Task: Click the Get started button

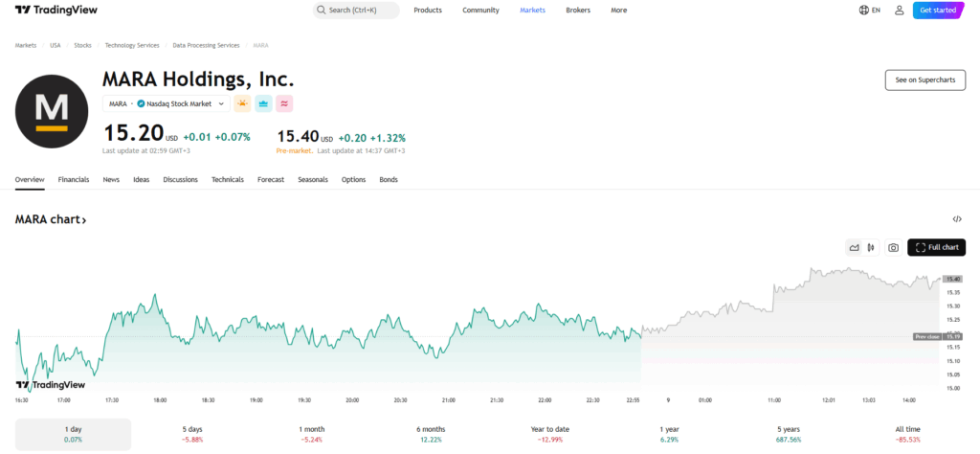Action: pyautogui.click(x=938, y=10)
